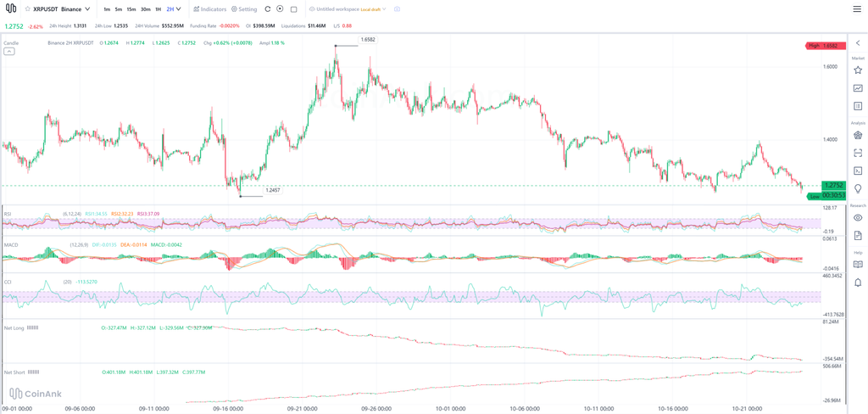Open the XRPUSDT Binance symbol dropdown
The image size is (868, 414).
61,8
